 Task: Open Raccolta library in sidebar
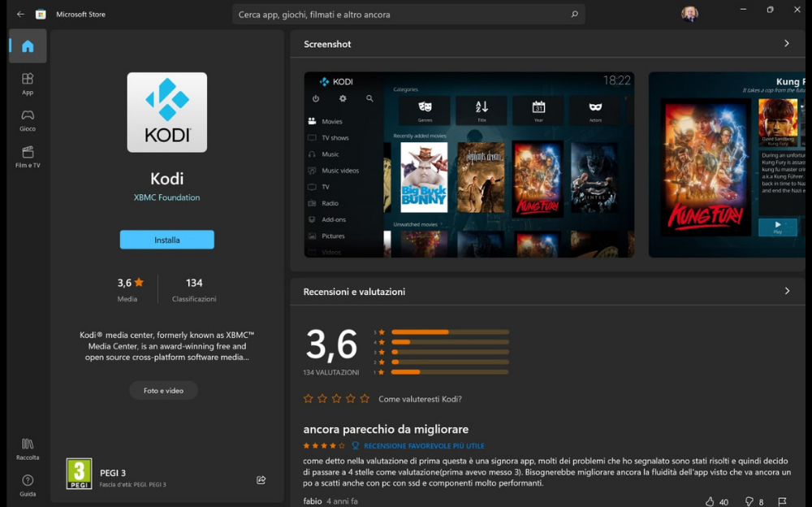click(28, 449)
